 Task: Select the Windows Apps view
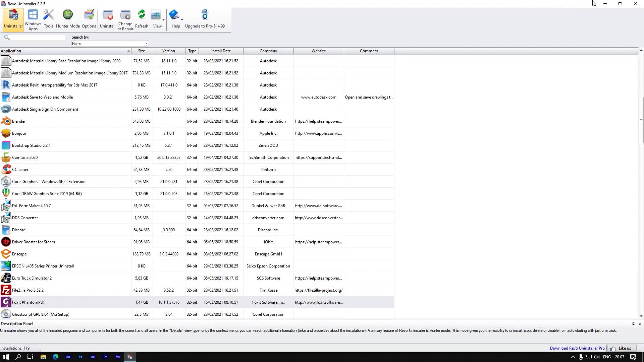click(33, 19)
